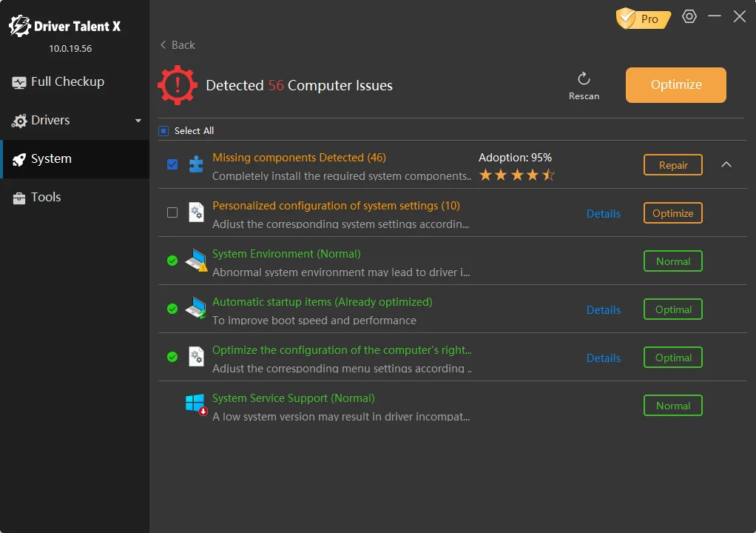Click the back chevron arrow
Screen dimensions: 756x533
(x=163, y=45)
